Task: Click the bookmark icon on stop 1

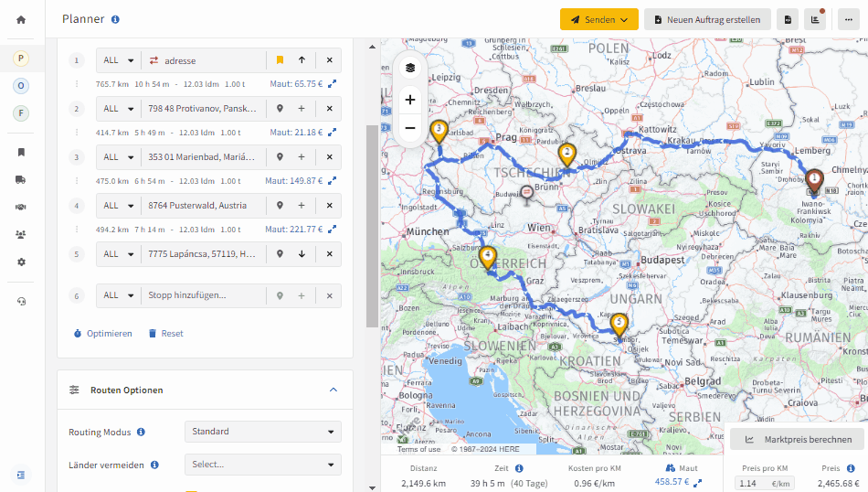Action: pos(281,60)
